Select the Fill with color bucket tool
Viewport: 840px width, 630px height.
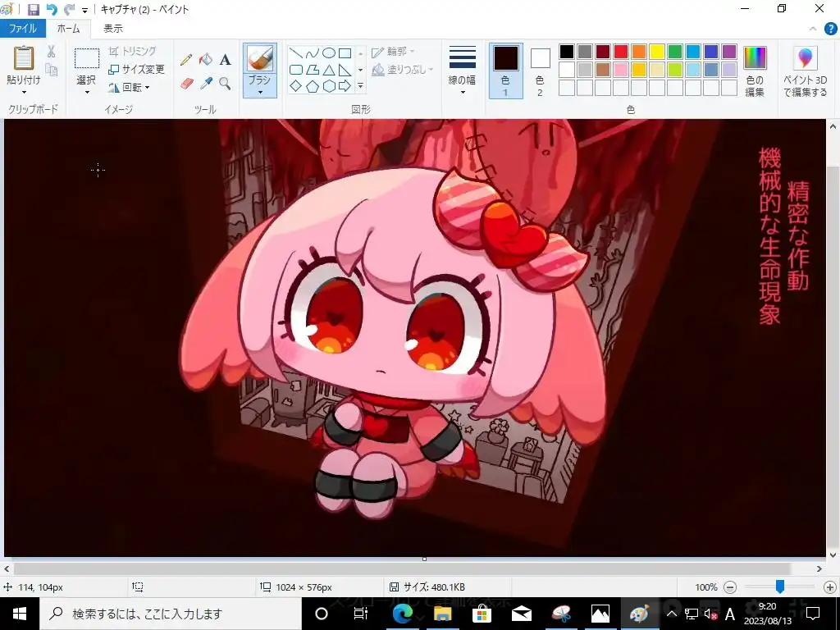(206, 59)
